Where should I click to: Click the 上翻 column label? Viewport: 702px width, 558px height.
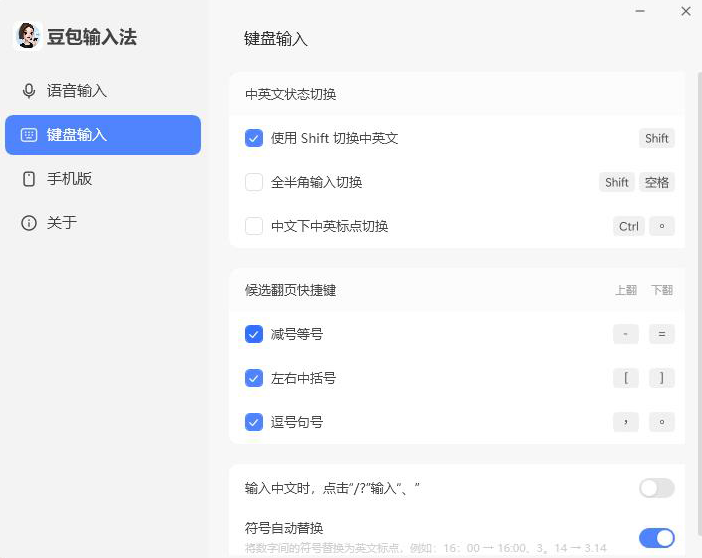point(626,290)
